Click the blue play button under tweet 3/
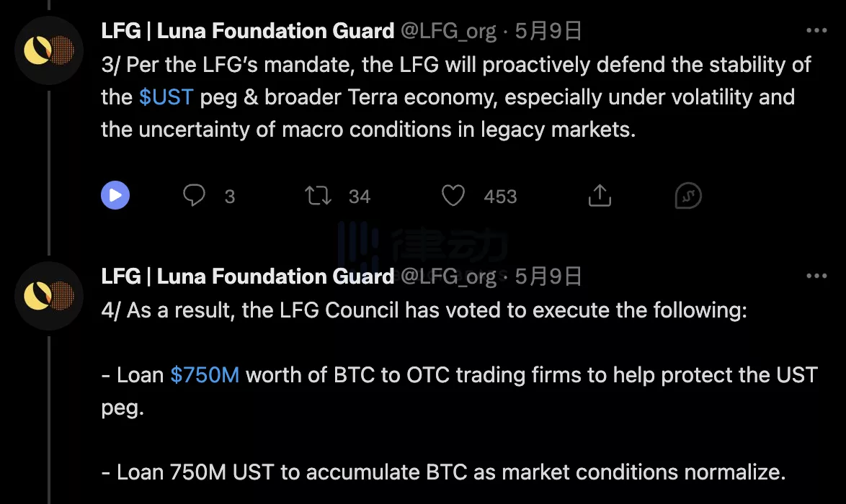Viewport: 846px width, 504px height. (115, 195)
